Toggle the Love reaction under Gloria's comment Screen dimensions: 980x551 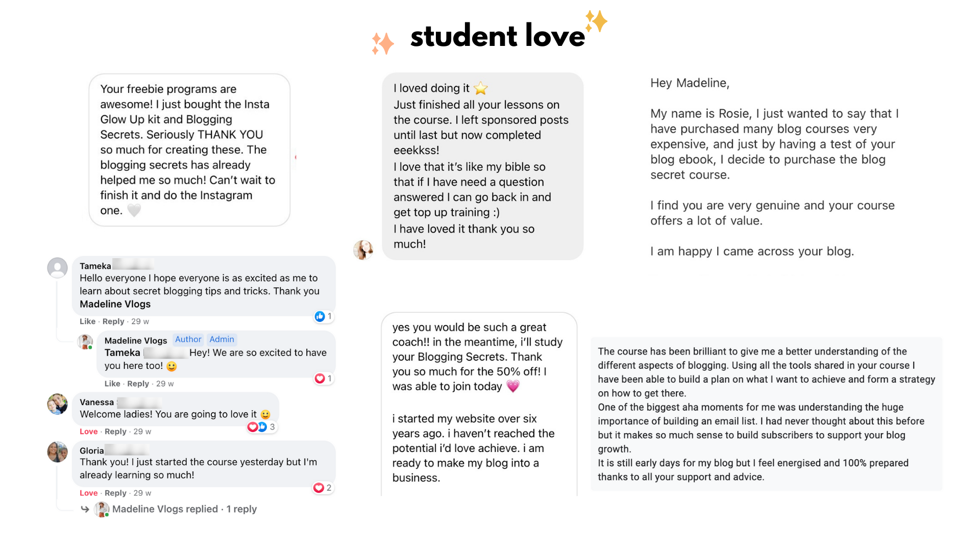(88, 493)
